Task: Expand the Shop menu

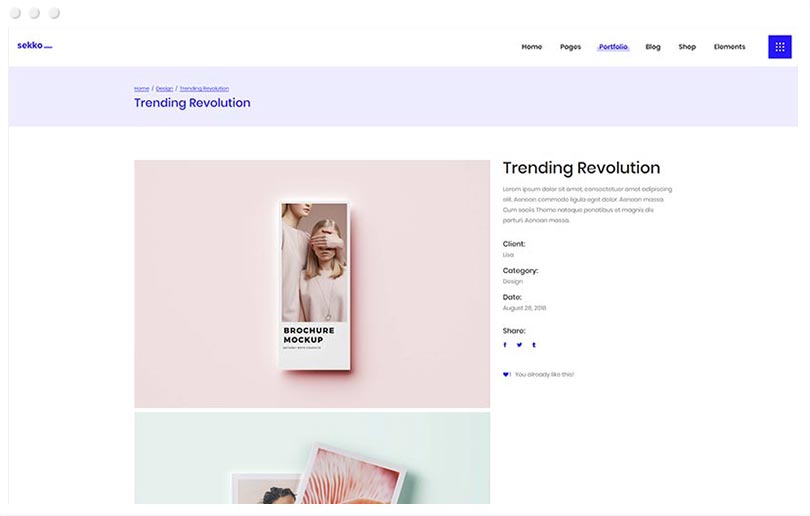Action: pos(687,47)
